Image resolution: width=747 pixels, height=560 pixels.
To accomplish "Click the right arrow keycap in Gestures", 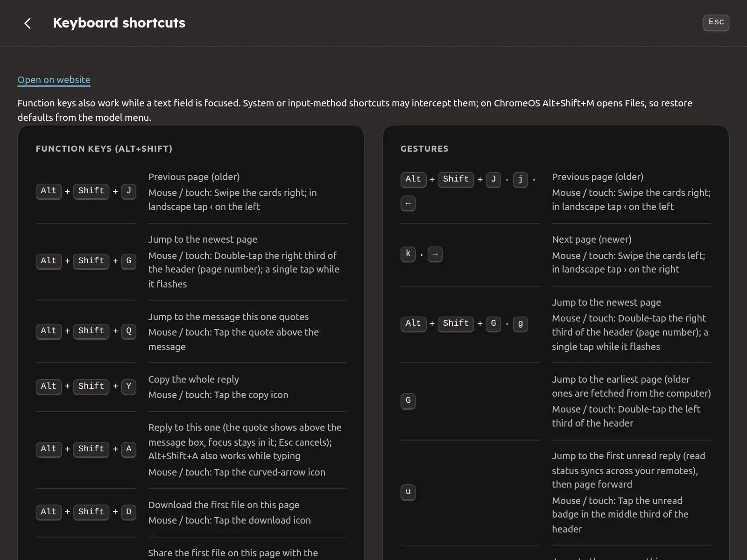I will pos(435,254).
